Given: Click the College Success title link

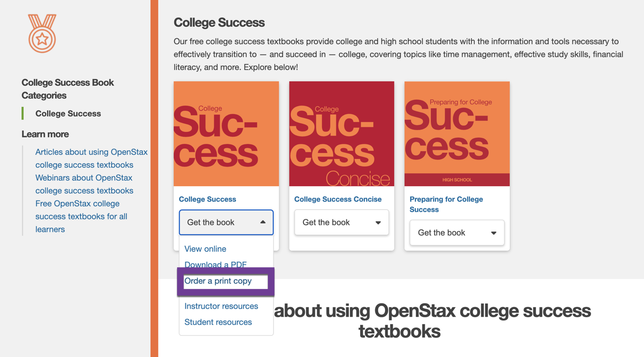Looking at the screenshot, I should click(x=207, y=199).
